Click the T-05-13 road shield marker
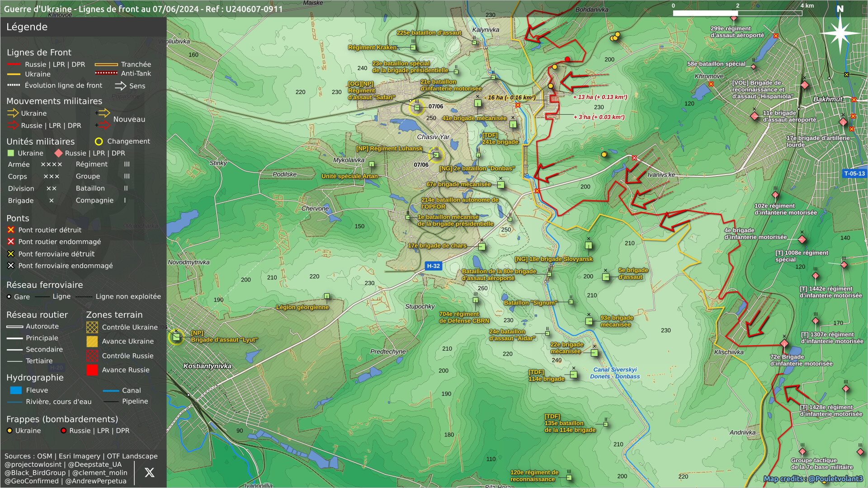This screenshot has width=868, height=488. click(854, 174)
